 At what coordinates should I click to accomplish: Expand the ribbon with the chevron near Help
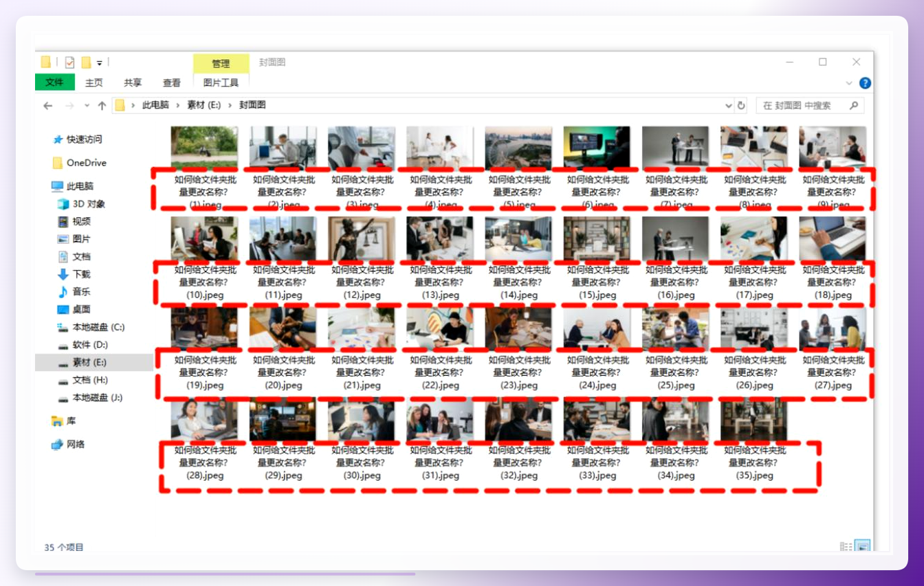pyautogui.click(x=849, y=83)
